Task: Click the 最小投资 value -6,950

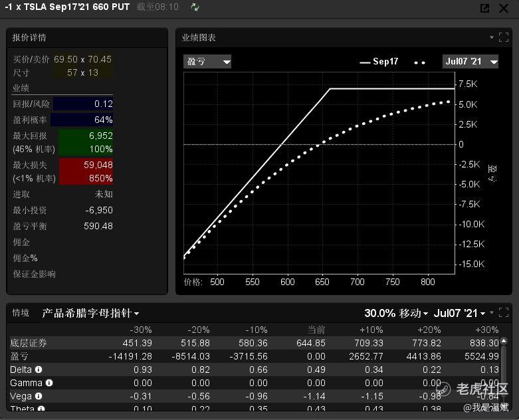Action: coord(99,210)
